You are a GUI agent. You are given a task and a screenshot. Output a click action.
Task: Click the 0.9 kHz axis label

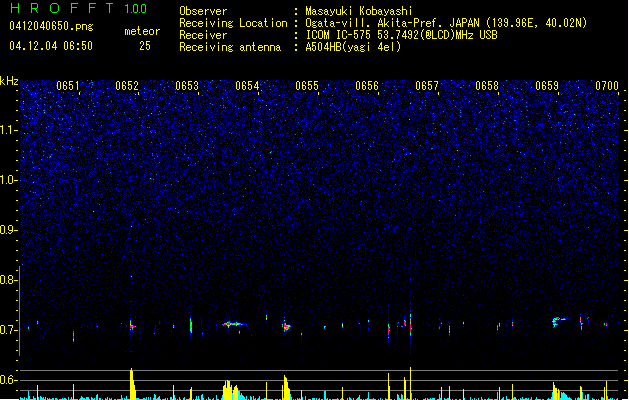[9, 230]
